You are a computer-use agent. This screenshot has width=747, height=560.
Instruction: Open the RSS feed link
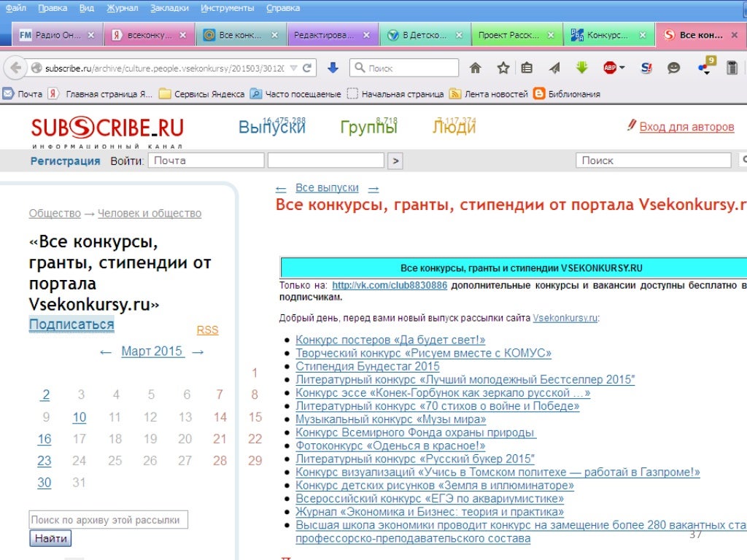[x=207, y=330]
